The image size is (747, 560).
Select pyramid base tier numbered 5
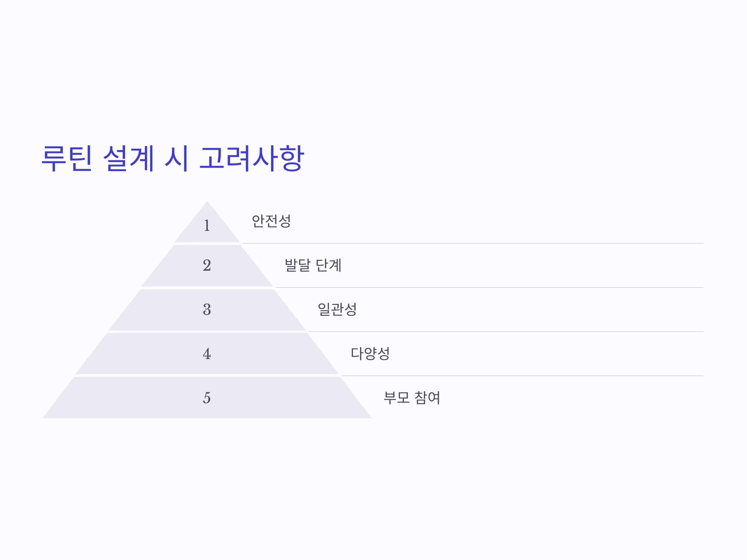tap(207, 398)
